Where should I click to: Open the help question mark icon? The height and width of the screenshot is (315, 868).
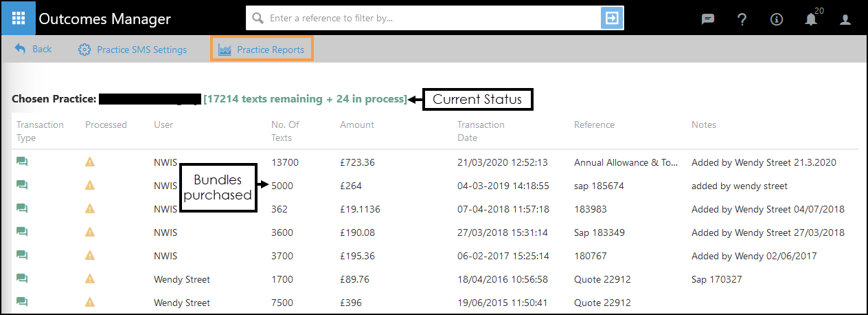point(742,19)
